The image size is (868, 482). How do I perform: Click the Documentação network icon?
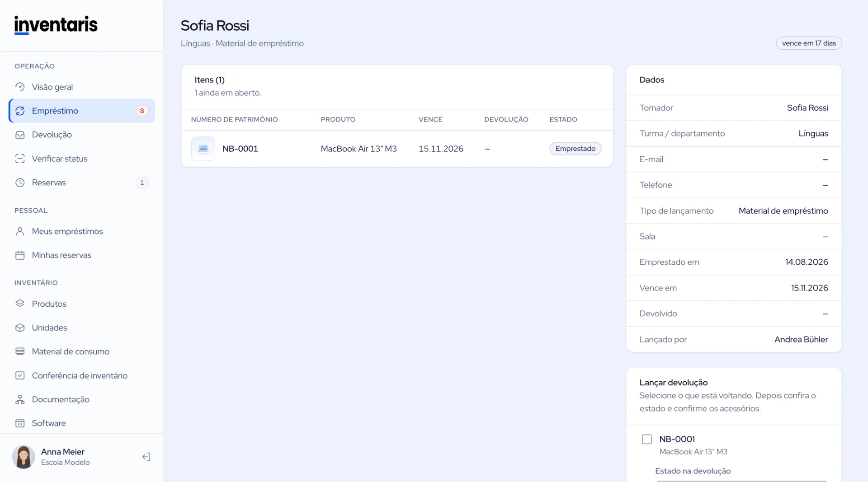coord(20,399)
